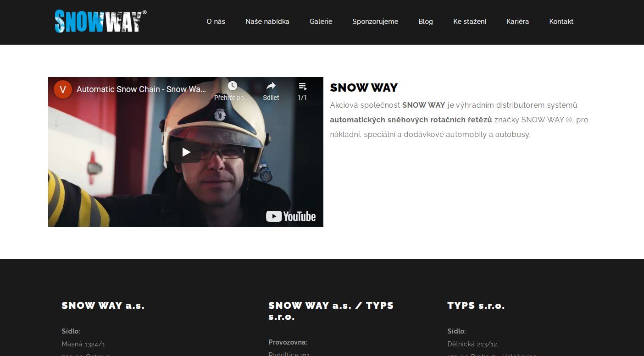Click the Watch later clock icon
The width and height of the screenshot is (644, 356).
pos(233,86)
